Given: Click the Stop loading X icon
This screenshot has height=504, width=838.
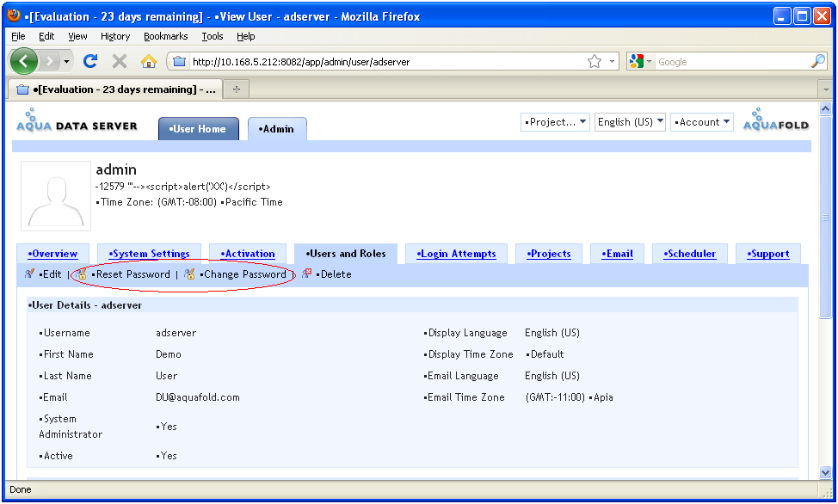Looking at the screenshot, I should pyautogui.click(x=120, y=61).
